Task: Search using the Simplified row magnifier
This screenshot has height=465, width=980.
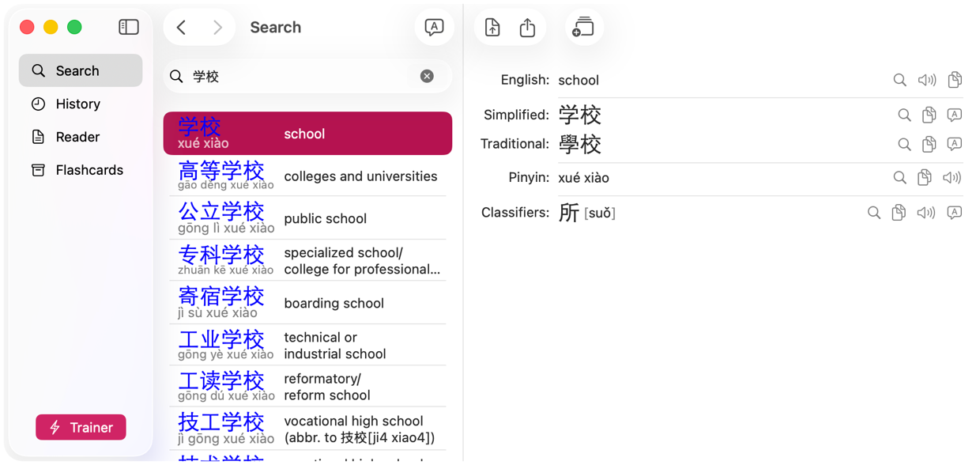Action: click(x=904, y=115)
